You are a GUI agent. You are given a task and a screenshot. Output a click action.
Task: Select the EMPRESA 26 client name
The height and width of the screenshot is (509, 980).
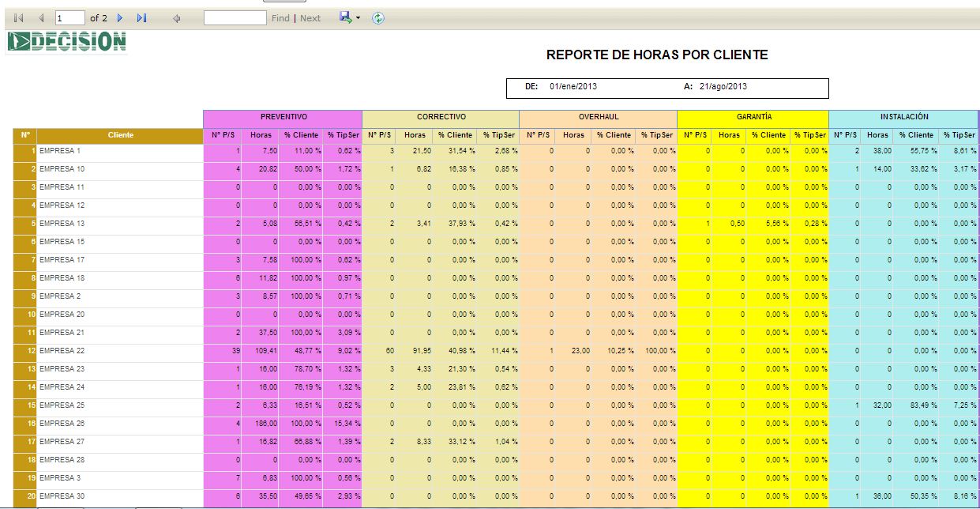[x=62, y=424]
